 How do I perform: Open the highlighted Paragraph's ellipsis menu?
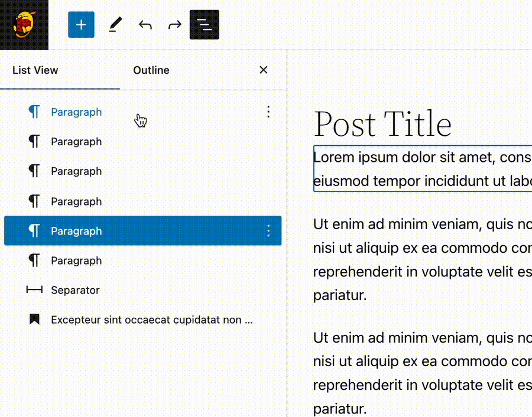tap(268, 230)
